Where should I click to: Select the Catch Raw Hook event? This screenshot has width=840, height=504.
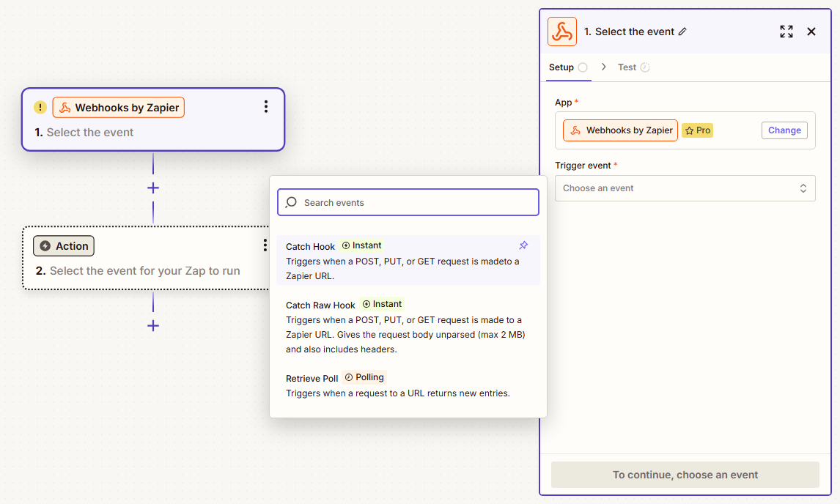pyautogui.click(x=408, y=327)
